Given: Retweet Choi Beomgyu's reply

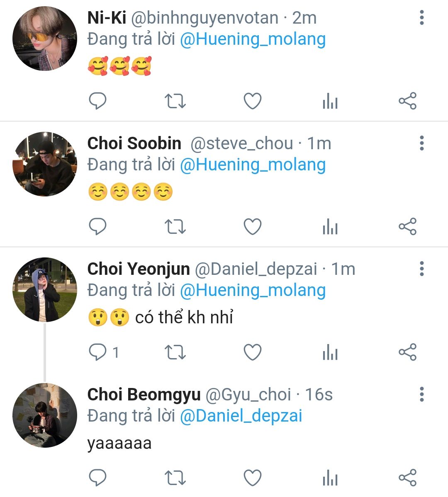Looking at the screenshot, I should pos(175,478).
